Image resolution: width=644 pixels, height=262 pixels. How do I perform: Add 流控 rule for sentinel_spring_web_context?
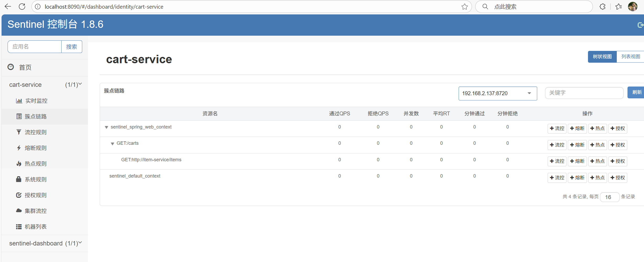pos(557,129)
